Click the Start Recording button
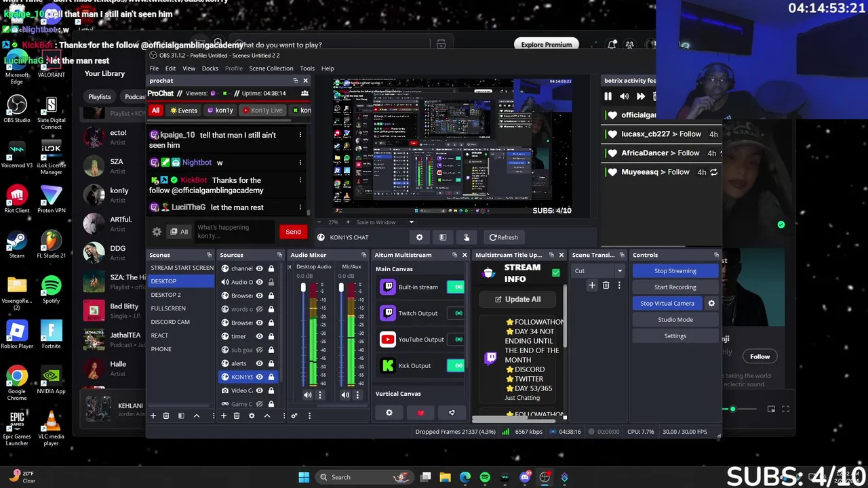The width and height of the screenshot is (868, 488). (675, 287)
